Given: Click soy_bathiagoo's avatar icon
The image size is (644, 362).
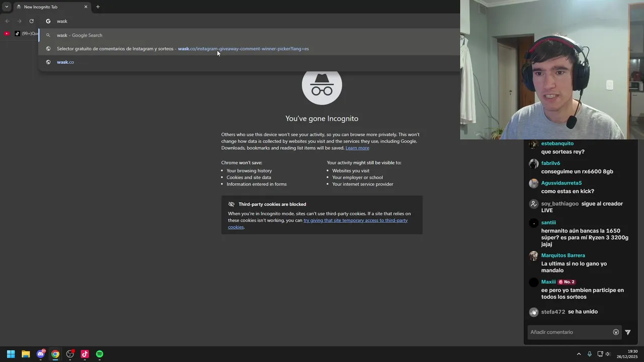Looking at the screenshot, I should 534,204.
